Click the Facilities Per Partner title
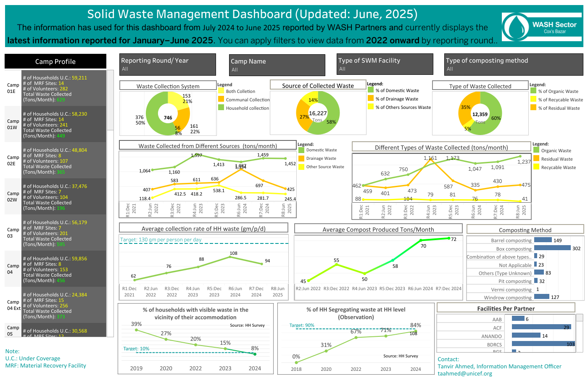Image resolution: width=588 pixels, height=378 pixels. 506,308
